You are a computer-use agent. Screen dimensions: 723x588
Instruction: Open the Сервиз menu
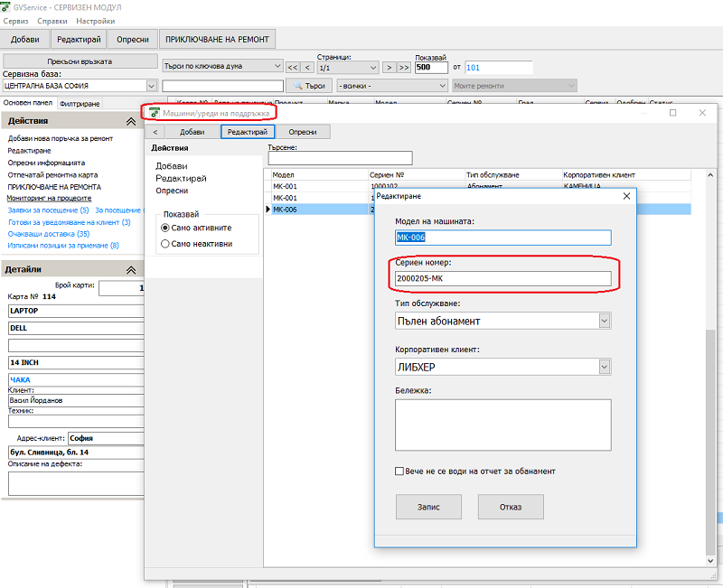click(15, 21)
